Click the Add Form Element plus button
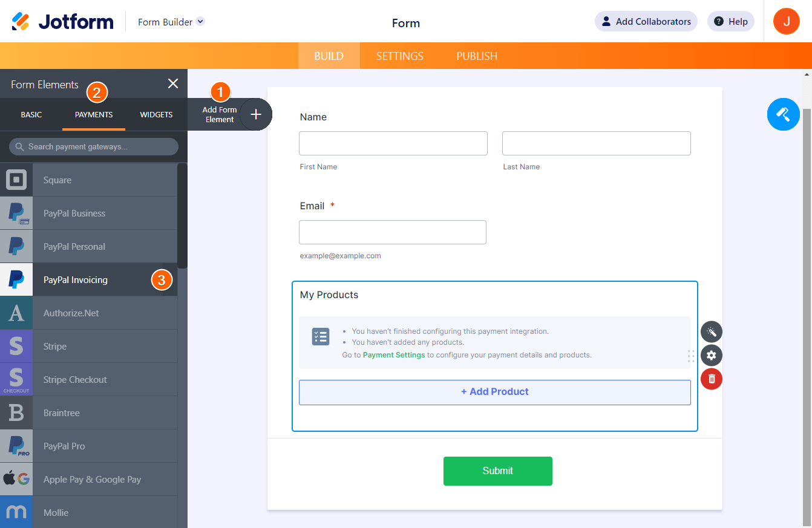This screenshot has height=528, width=812. 256,114
